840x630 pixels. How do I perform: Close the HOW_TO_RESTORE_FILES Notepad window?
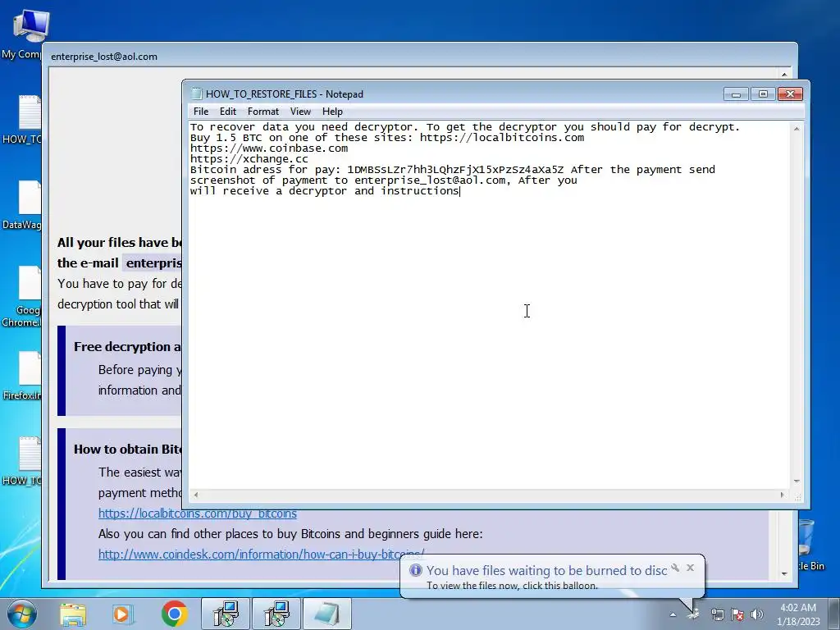click(x=790, y=94)
